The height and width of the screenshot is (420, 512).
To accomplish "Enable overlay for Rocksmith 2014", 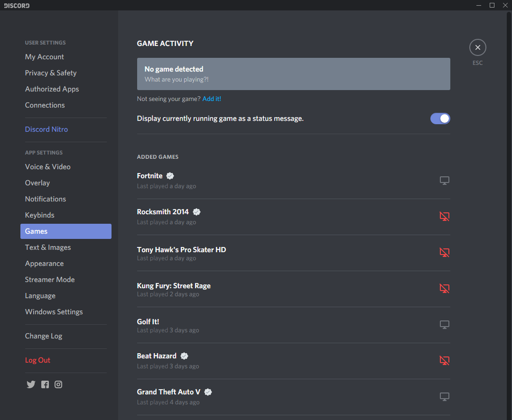I will coord(444,217).
